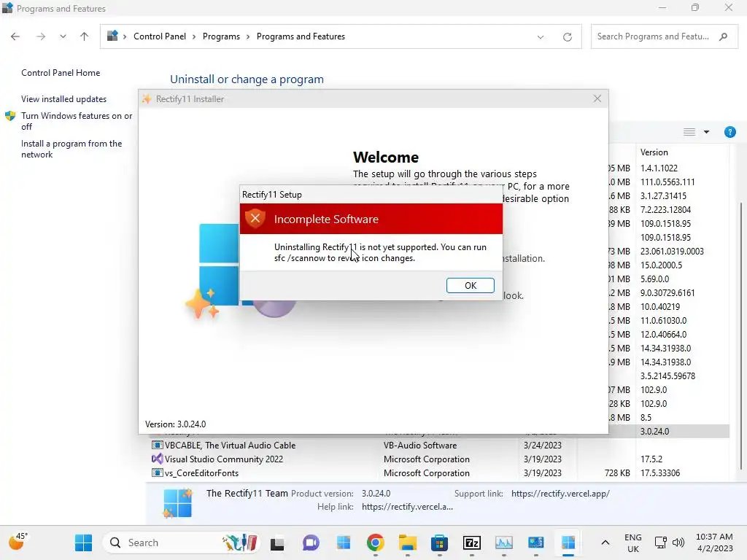The width and height of the screenshot is (747, 560).
Task: Expand address bar history dropdown
Action: coord(541,36)
